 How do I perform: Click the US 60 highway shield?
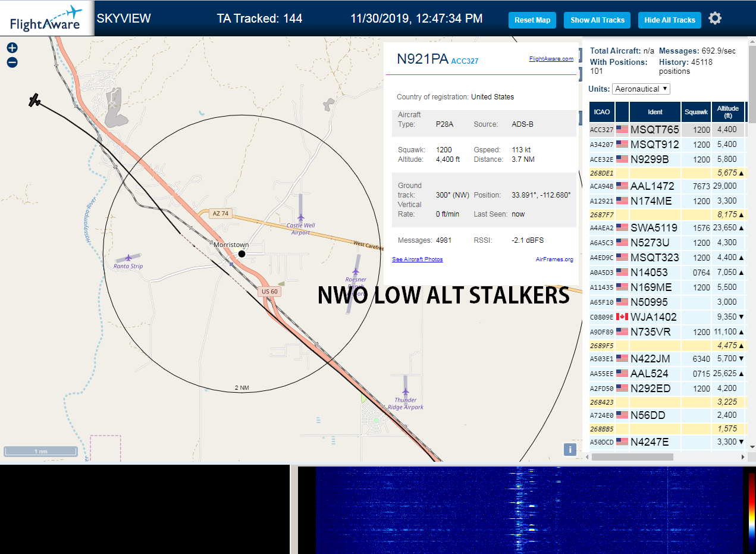click(269, 292)
